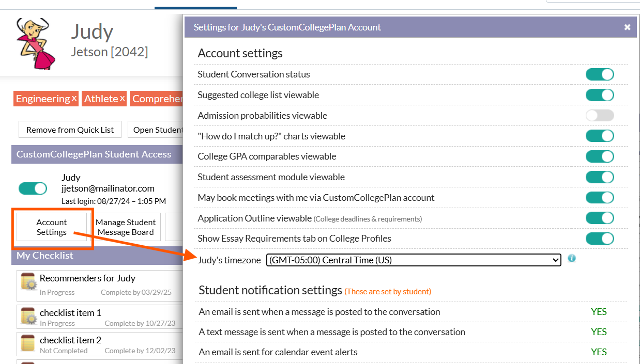The image size is (640, 364).
Task: Remove the Engineering tag via its x
Action: coord(74,98)
